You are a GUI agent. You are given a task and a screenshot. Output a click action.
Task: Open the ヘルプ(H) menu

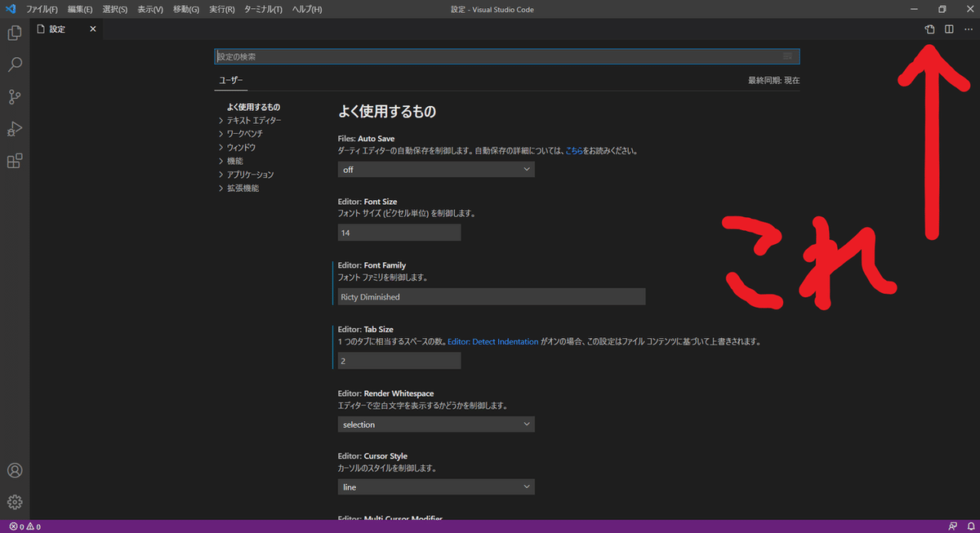307,9
